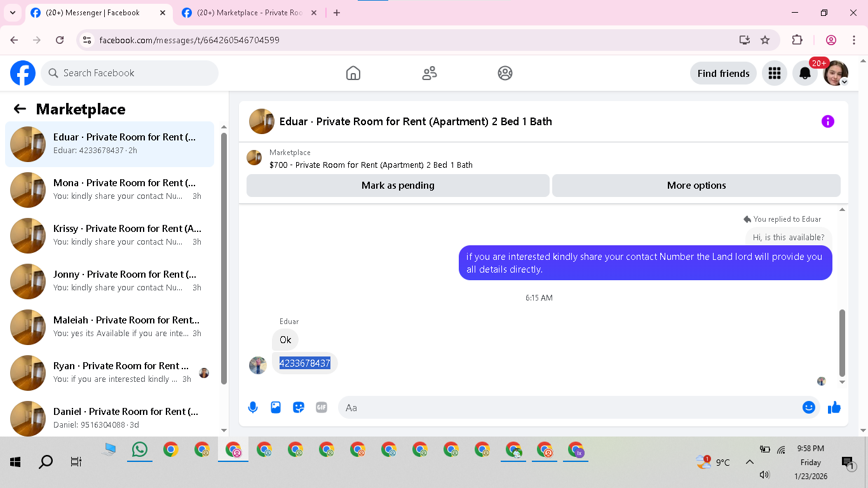The image size is (868, 488).
Task: Click Mark as pending button
Action: (x=398, y=186)
